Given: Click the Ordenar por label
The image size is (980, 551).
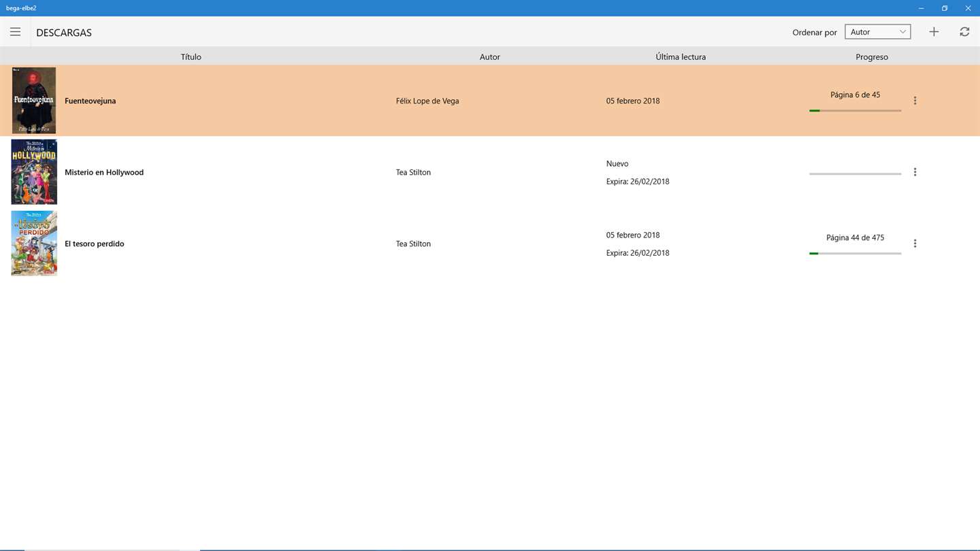Looking at the screenshot, I should [815, 33].
